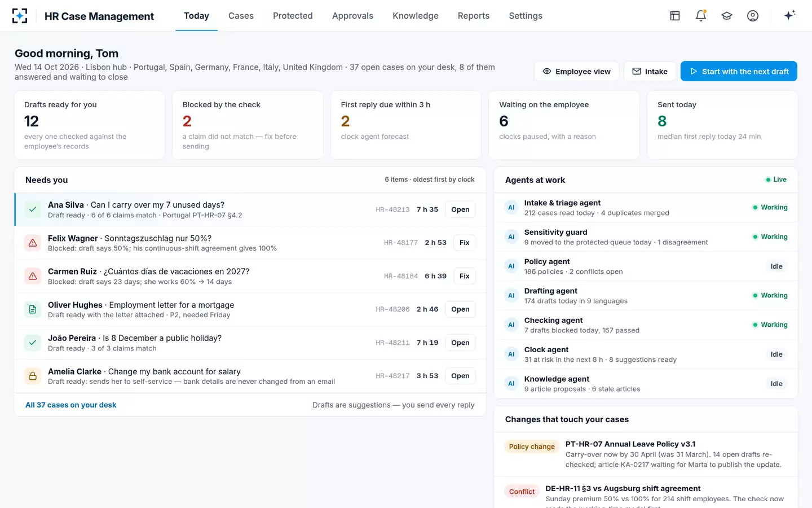Click the AI avatar of Policy agent
The width and height of the screenshot is (812, 508).
[x=511, y=266]
